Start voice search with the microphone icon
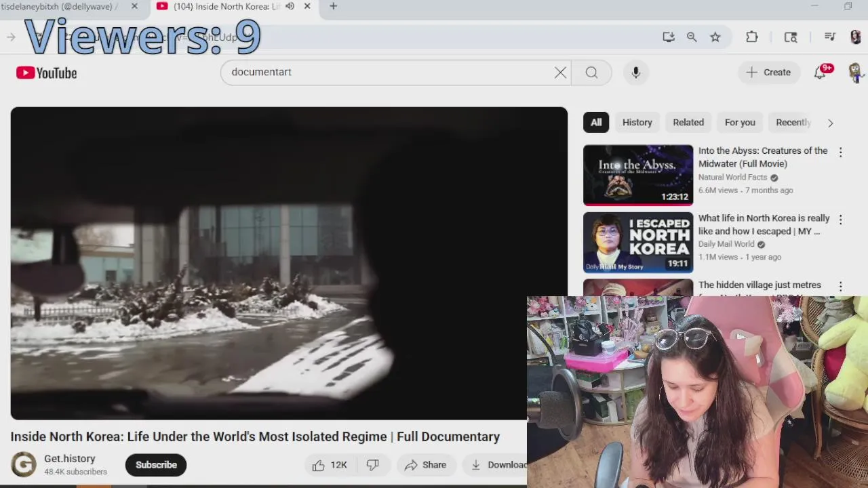868x488 pixels. pyautogui.click(x=636, y=73)
